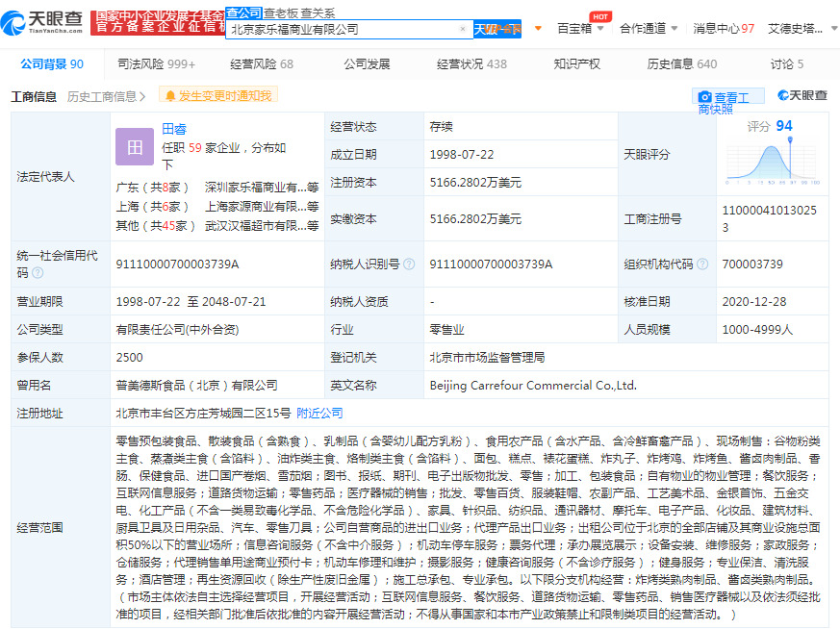
Task: Click the 发生变更时通知我 button
Action: point(218,96)
